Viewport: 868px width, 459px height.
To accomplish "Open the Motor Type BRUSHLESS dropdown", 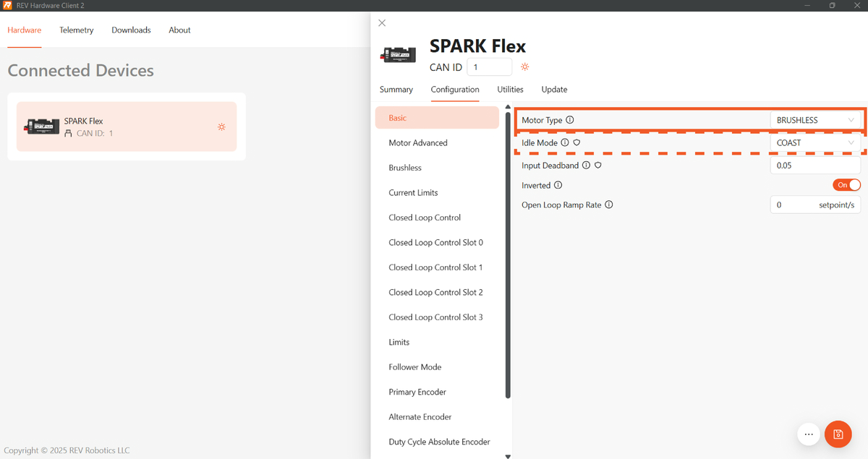I will coord(815,120).
